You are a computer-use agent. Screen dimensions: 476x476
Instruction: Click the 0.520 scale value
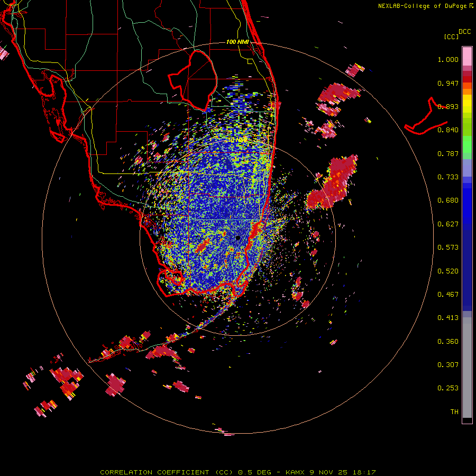click(448, 271)
